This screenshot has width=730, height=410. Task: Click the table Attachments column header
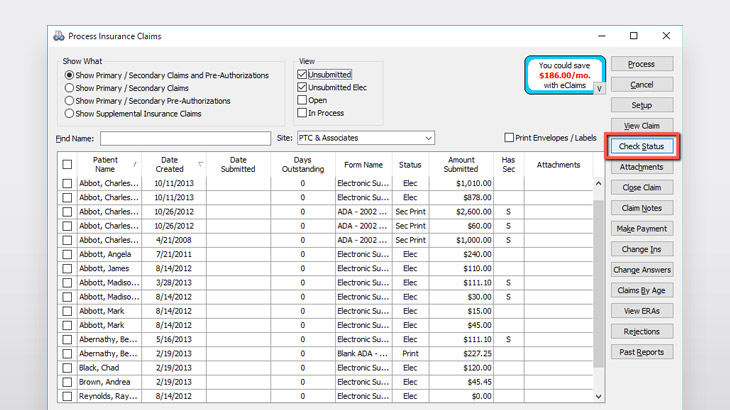pyautogui.click(x=558, y=164)
